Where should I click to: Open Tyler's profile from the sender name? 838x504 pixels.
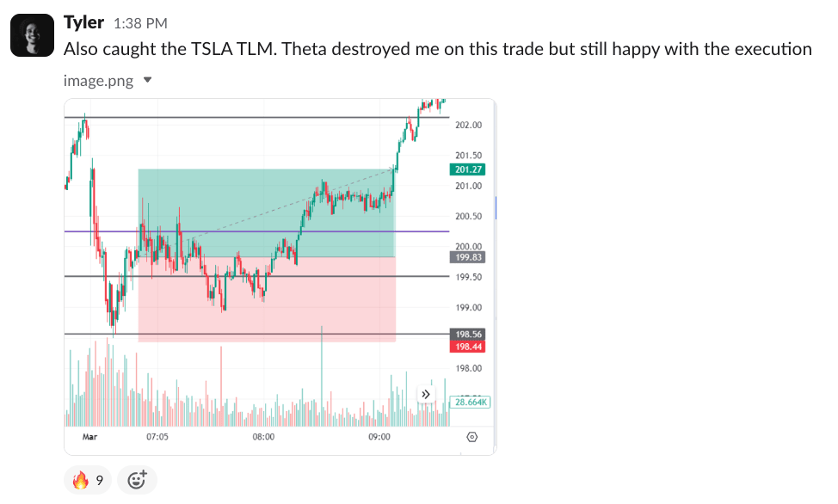(84, 22)
